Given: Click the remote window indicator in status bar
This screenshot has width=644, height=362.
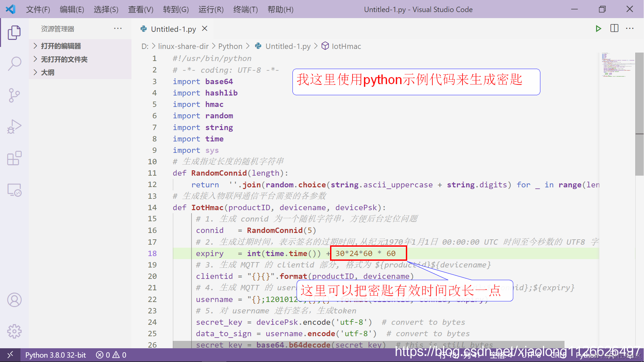Looking at the screenshot, I should pyautogui.click(x=10, y=355).
